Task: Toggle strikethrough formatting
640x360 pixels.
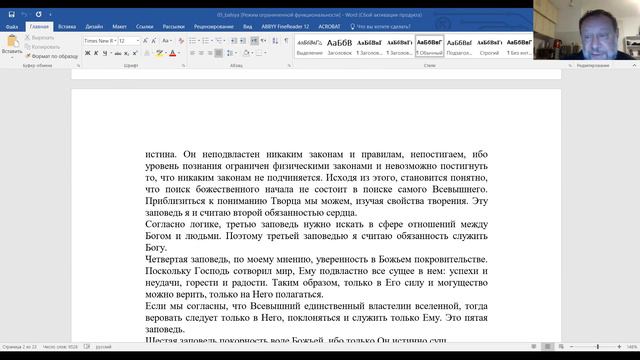Action: coord(118,53)
